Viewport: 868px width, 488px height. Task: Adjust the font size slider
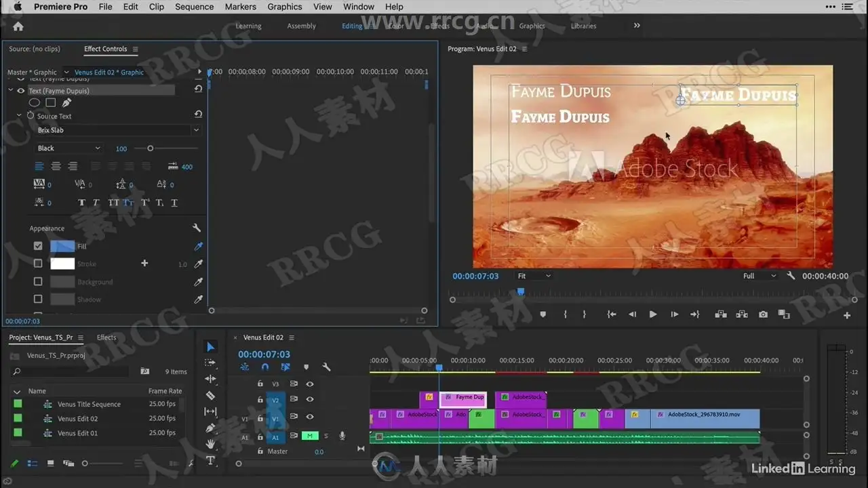pos(151,148)
